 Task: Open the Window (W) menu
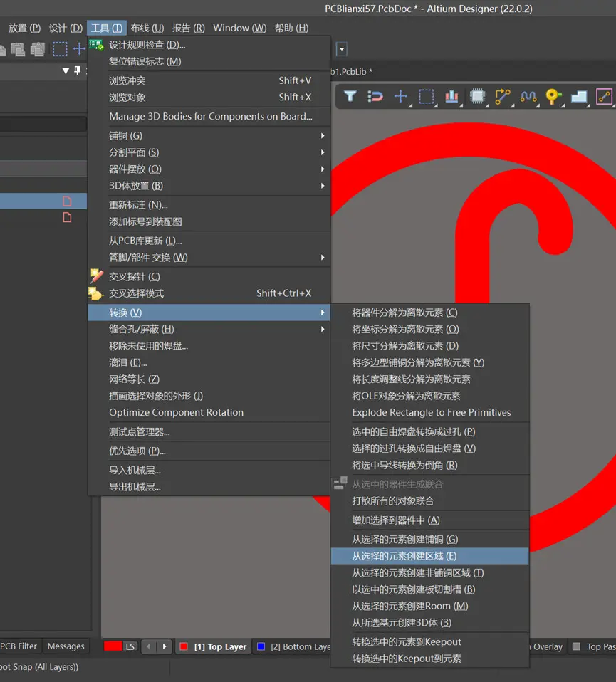240,28
